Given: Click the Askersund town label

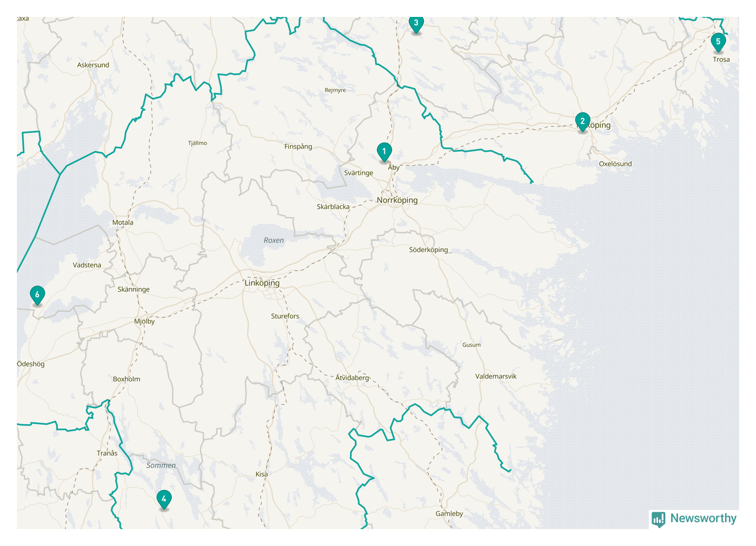Looking at the screenshot, I should tap(93, 65).
